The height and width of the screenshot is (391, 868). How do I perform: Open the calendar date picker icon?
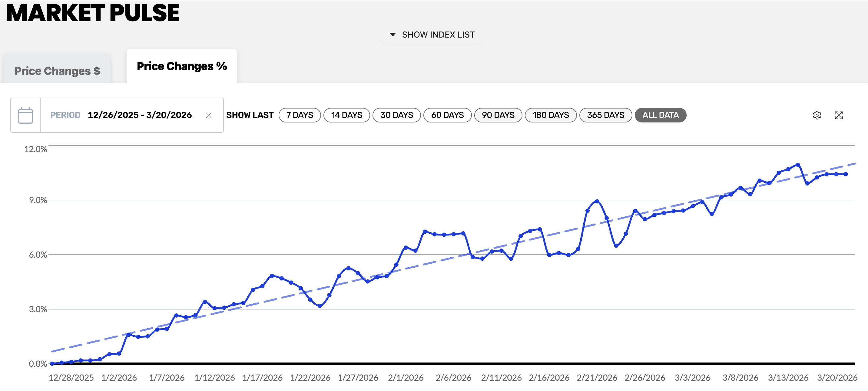(x=25, y=115)
